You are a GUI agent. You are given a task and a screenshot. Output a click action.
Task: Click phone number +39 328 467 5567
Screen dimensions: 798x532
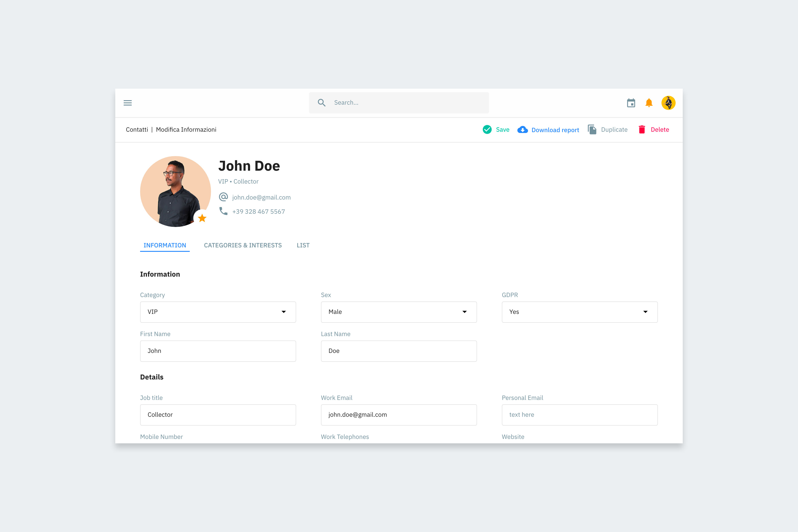coord(258,211)
